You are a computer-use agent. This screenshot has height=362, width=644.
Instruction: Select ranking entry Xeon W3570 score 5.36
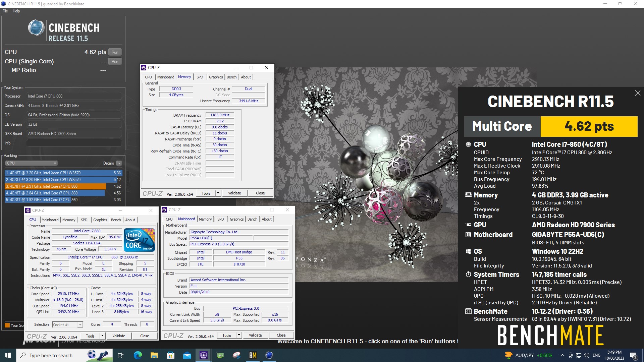(x=63, y=173)
